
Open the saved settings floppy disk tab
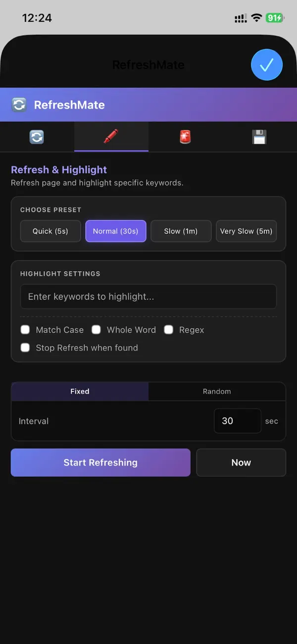[x=259, y=136]
